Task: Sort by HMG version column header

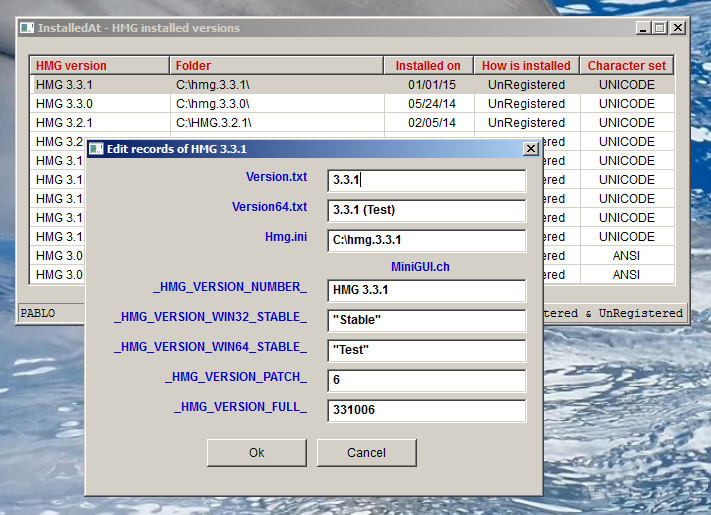Action: (x=100, y=66)
